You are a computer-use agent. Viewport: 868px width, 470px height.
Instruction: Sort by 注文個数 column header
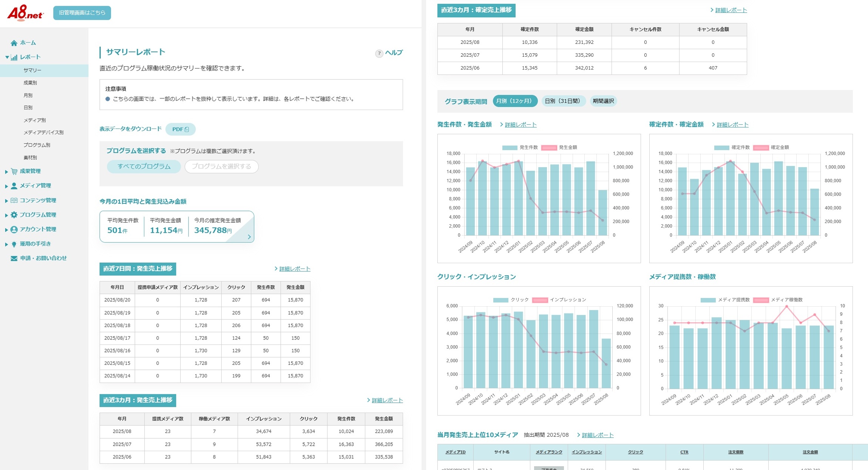(x=735, y=452)
